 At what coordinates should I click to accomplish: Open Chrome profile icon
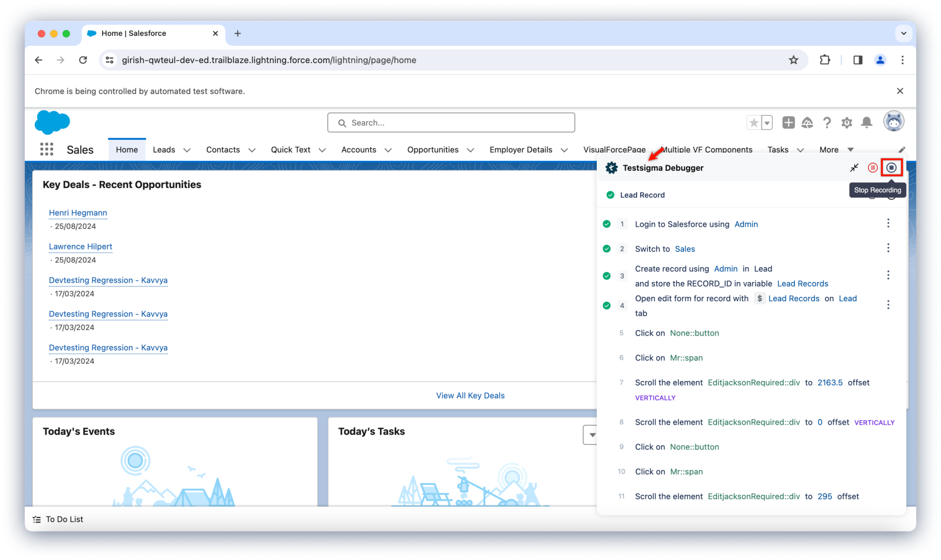click(x=880, y=60)
